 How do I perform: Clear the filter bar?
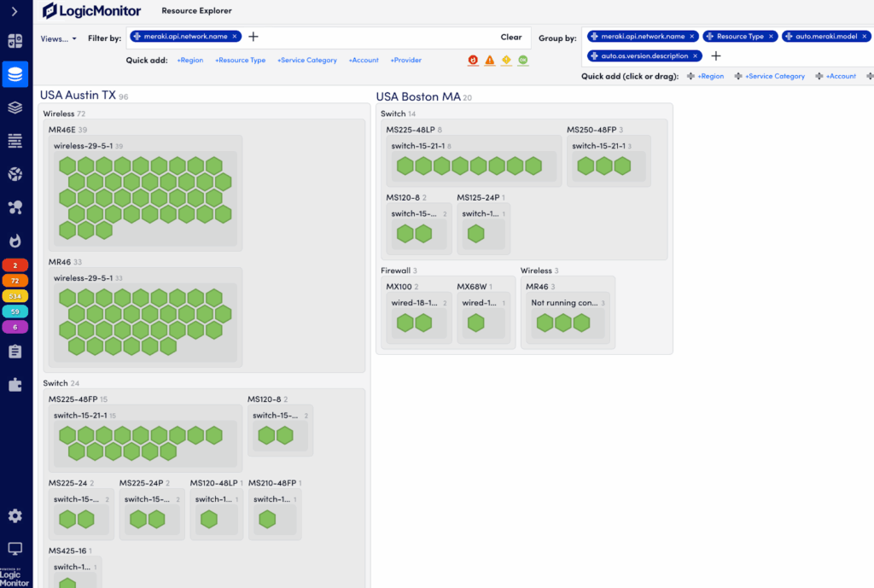pos(510,38)
